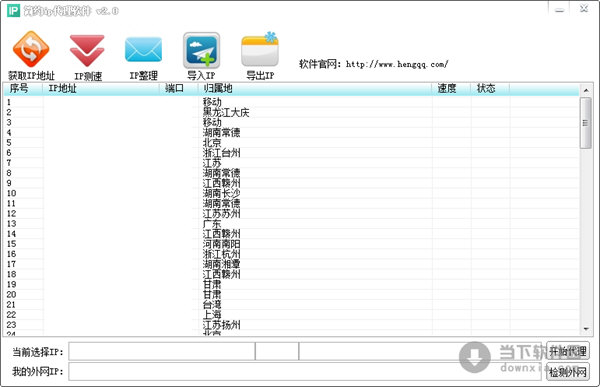Click the vertical scrollbar thumb
Screen dimensions: 600x387
click(x=586, y=123)
